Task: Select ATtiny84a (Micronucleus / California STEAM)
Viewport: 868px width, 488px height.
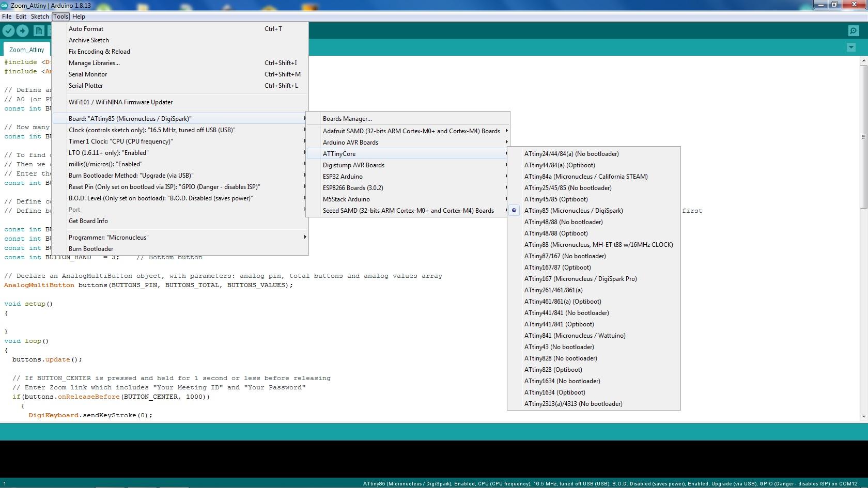Action: pos(594,177)
